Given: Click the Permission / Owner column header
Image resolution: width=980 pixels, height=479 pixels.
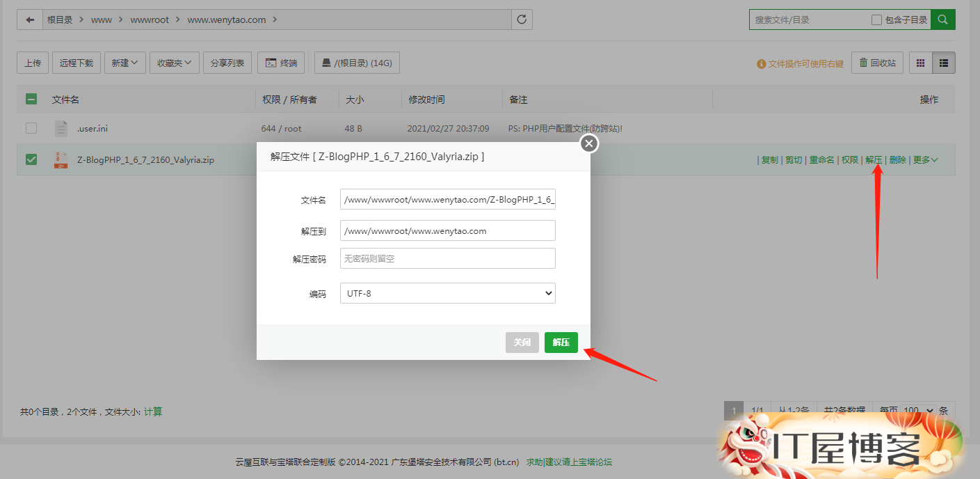Looking at the screenshot, I should coord(289,100).
